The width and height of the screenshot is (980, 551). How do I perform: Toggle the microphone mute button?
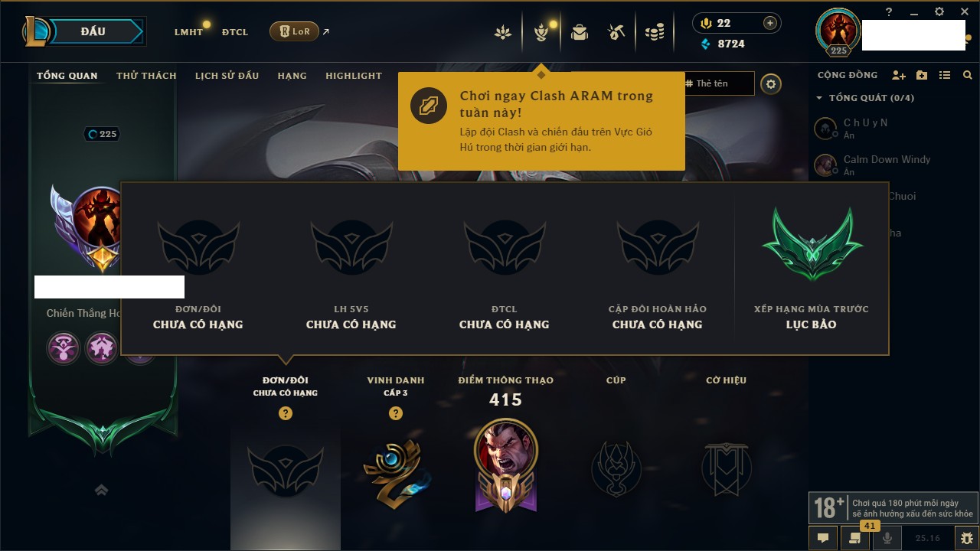point(887,538)
